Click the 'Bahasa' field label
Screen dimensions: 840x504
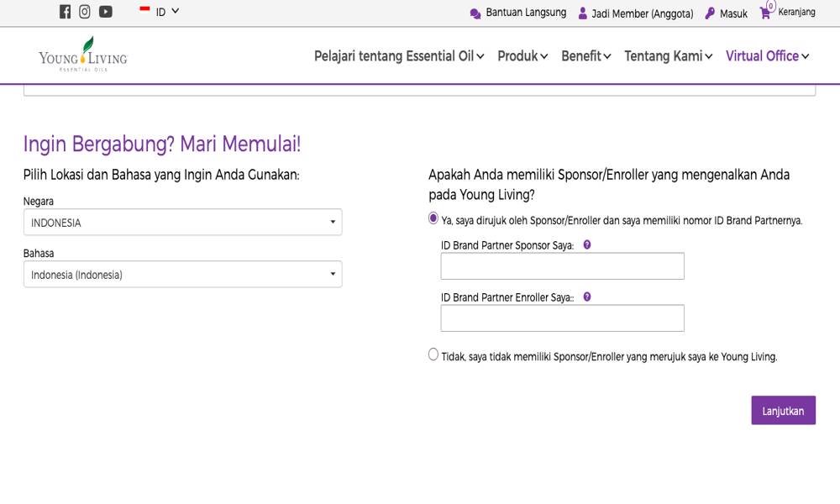[x=39, y=254]
